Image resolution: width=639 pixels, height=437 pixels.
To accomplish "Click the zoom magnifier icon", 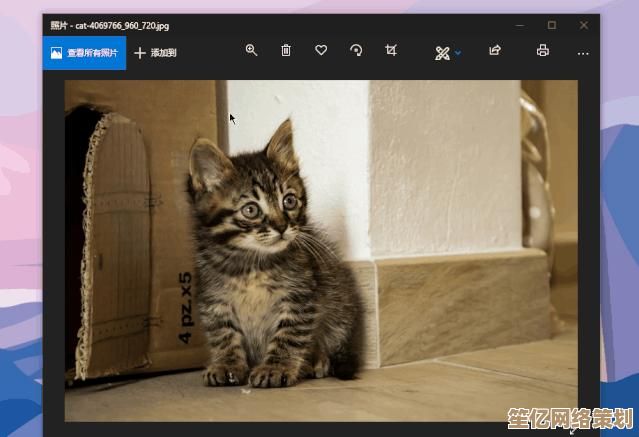I will click(252, 51).
